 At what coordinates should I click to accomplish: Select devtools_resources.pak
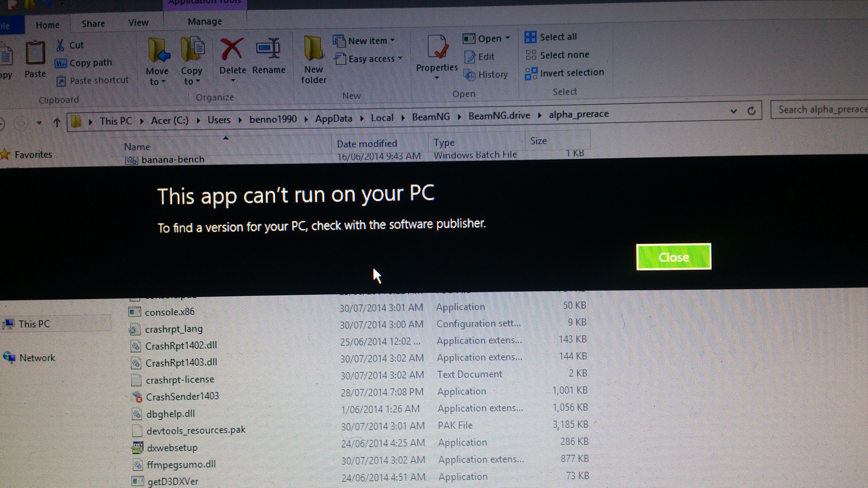(196, 430)
